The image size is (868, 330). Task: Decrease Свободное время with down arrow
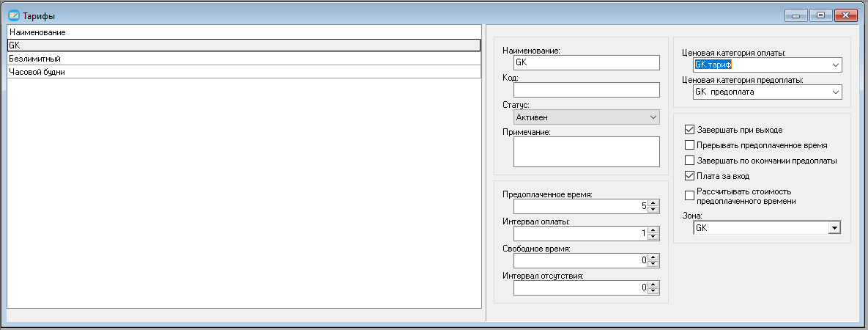653,263
